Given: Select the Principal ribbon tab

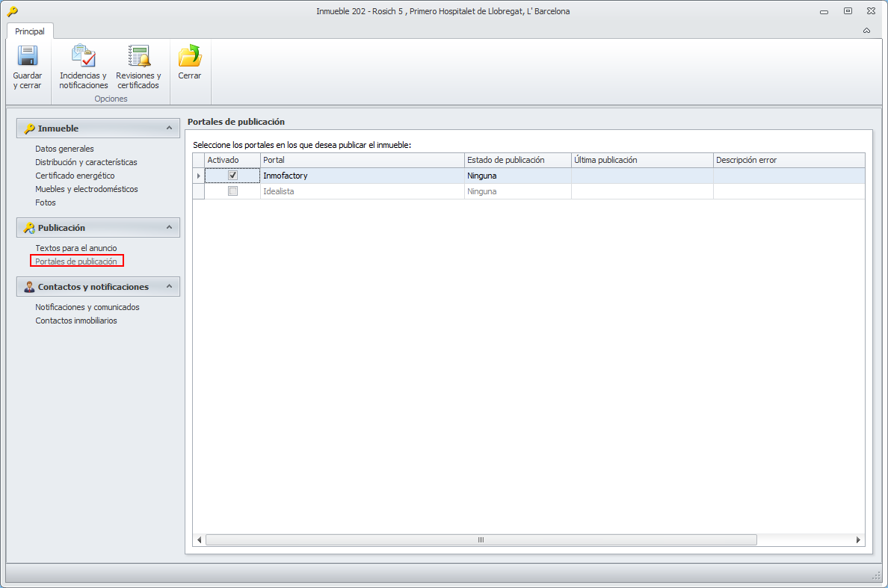Looking at the screenshot, I should pyautogui.click(x=30, y=31).
